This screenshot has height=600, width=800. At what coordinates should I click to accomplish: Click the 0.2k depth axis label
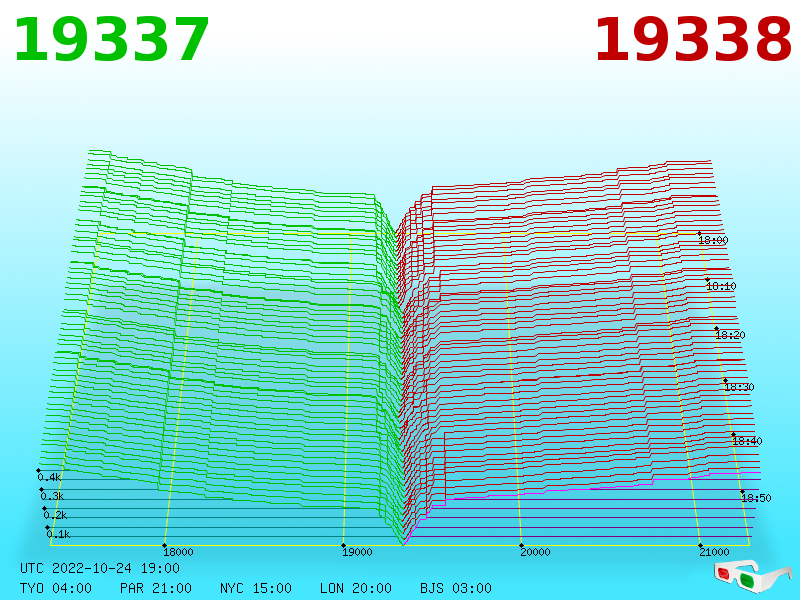(56, 515)
